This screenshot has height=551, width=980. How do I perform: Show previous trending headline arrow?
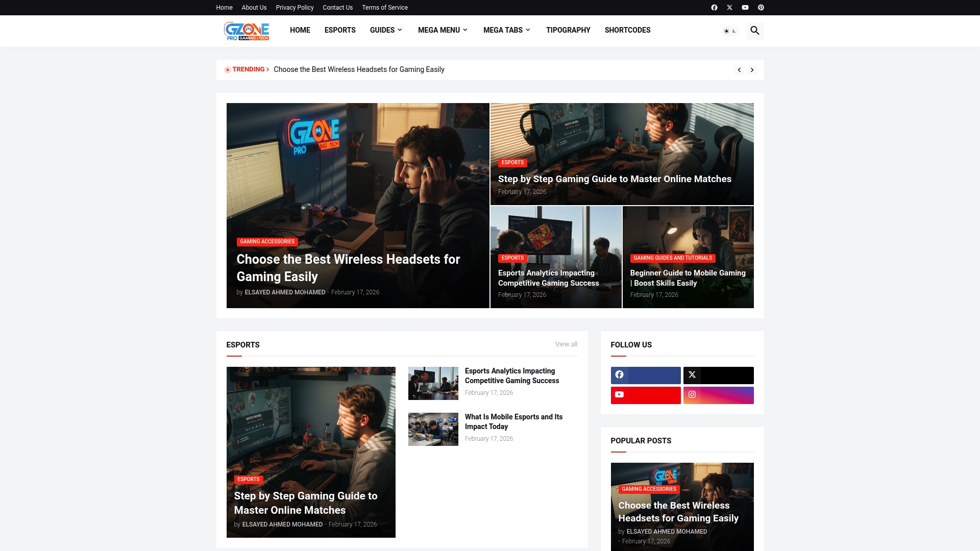click(x=739, y=70)
